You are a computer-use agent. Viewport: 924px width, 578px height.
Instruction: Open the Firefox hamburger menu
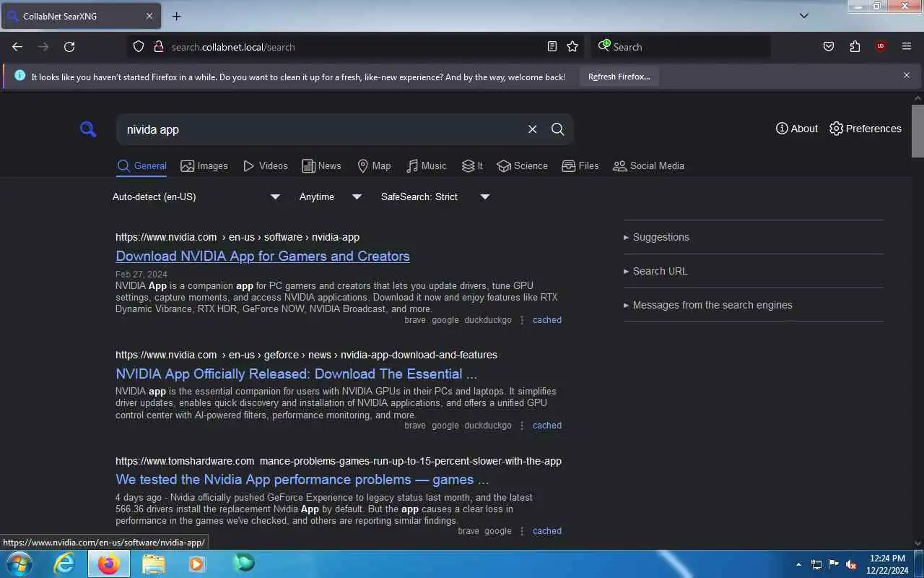(x=907, y=46)
